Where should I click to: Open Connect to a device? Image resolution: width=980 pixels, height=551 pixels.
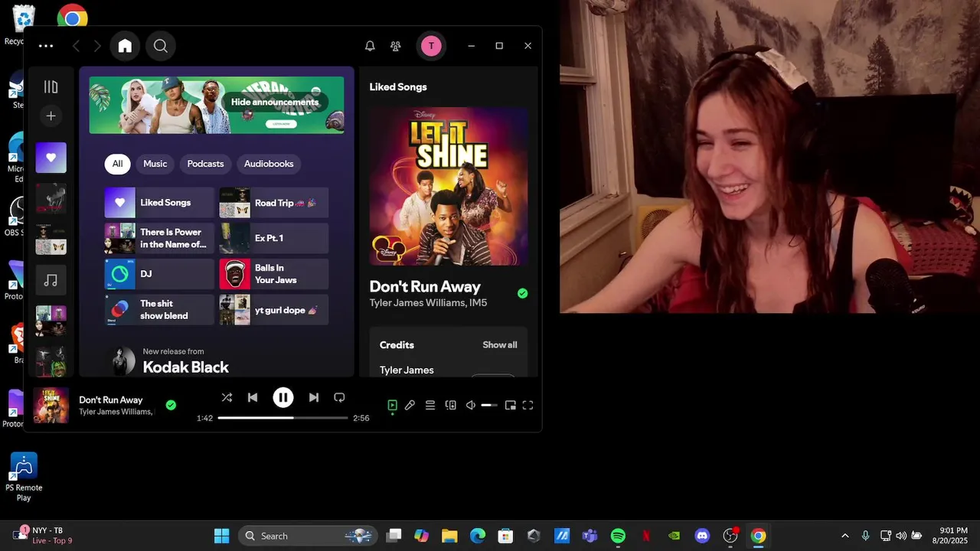pyautogui.click(x=451, y=406)
